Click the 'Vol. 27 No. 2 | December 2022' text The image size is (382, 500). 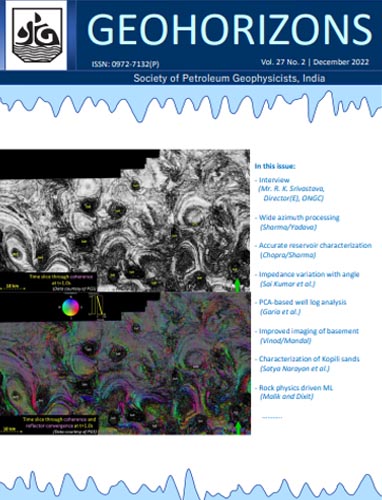click(315, 62)
